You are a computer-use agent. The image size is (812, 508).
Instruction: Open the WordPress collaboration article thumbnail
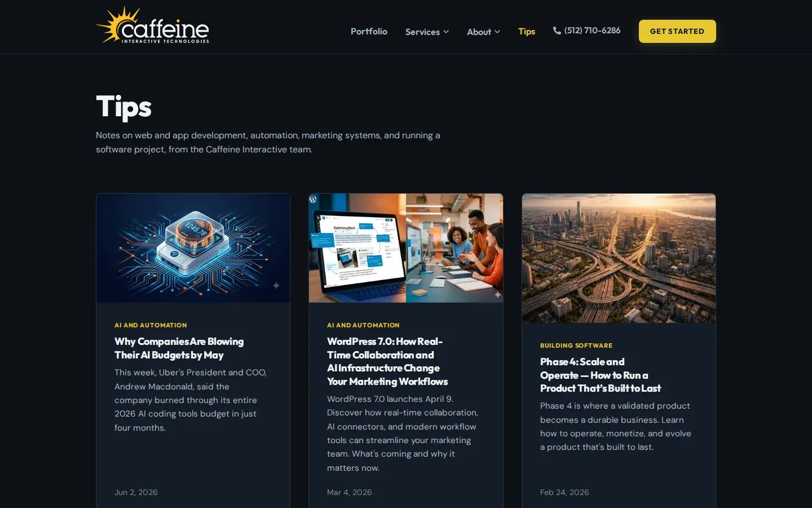coord(406,248)
